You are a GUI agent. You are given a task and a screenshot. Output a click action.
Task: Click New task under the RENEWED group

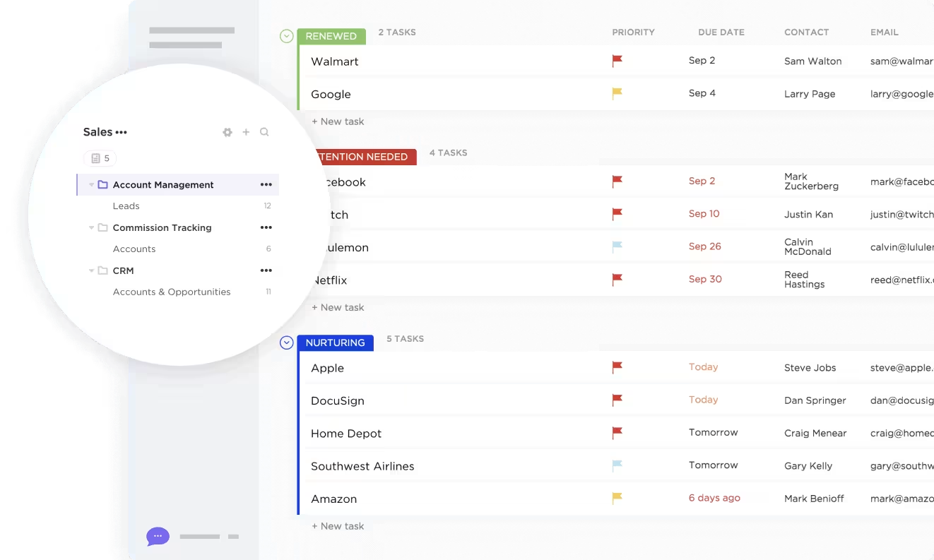(338, 121)
